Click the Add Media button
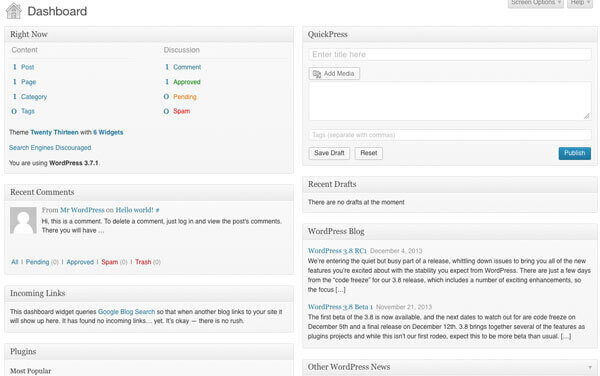 (x=334, y=73)
